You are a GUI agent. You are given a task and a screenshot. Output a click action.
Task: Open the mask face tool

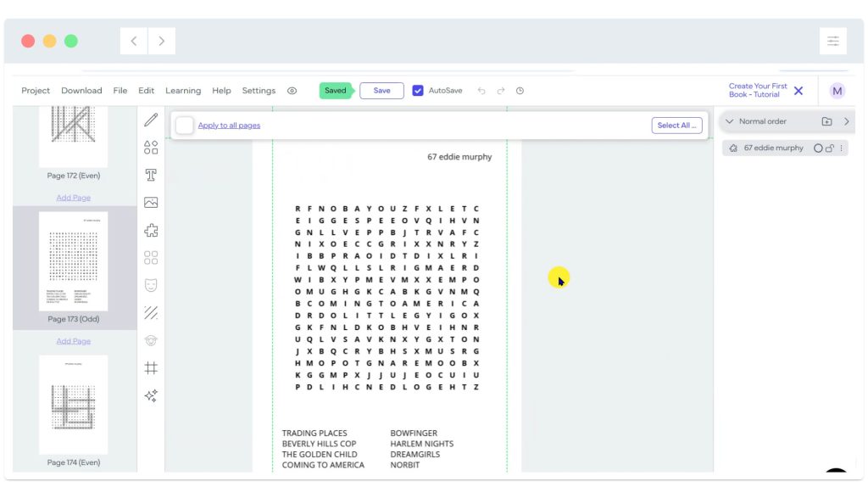151,285
